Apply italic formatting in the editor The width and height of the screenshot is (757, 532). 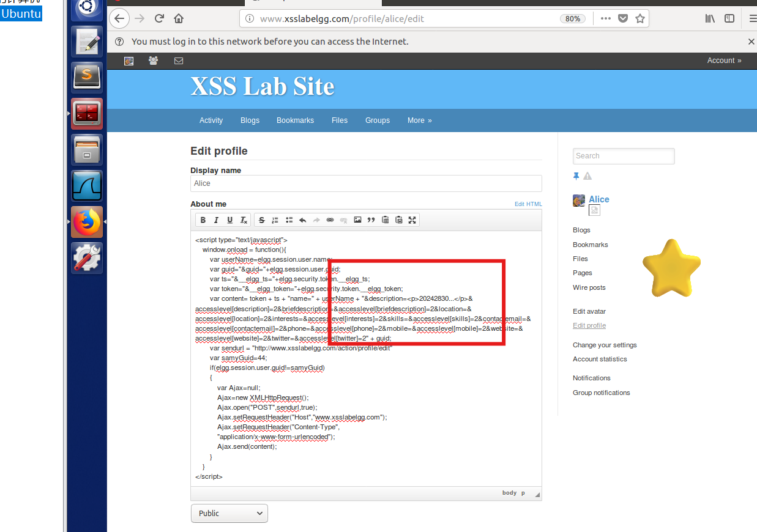coord(217,220)
